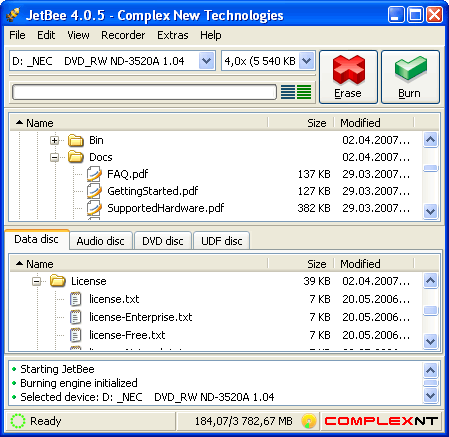Screen dimensions: 449x437
Task: Switch to the green list view icon
Action: 304,92
